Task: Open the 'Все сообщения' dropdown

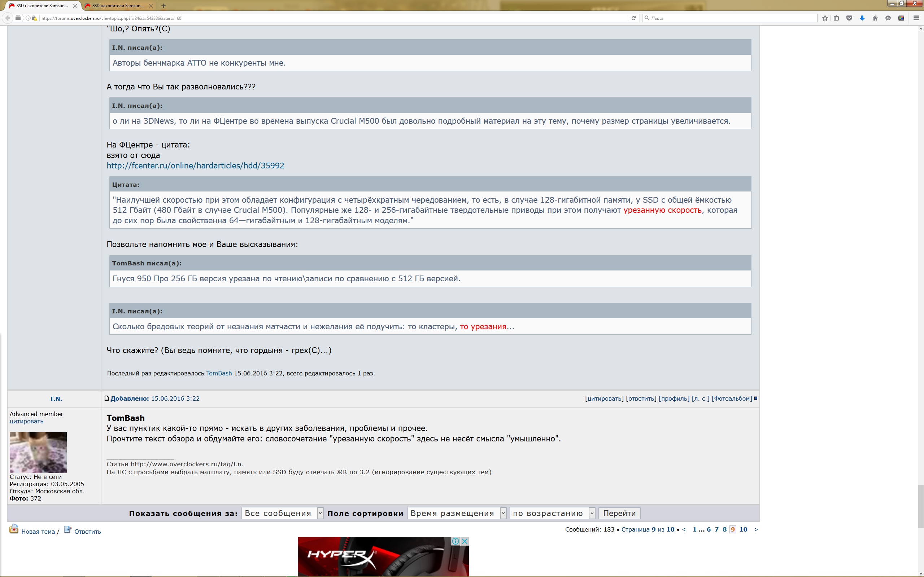Action: click(x=282, y=513)
